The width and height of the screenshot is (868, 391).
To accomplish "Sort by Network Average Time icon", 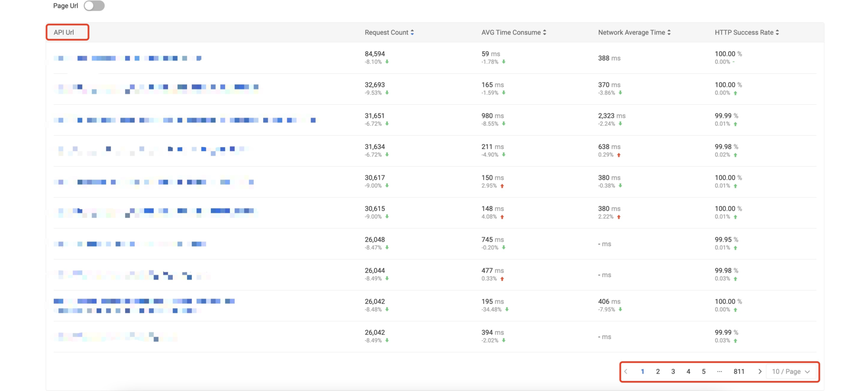I will (x=669, y=32).
